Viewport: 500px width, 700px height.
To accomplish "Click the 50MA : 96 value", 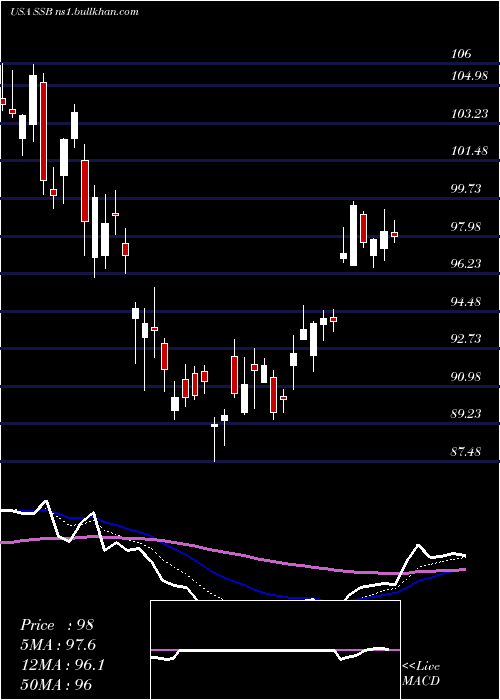I will (x=56, y=685).
